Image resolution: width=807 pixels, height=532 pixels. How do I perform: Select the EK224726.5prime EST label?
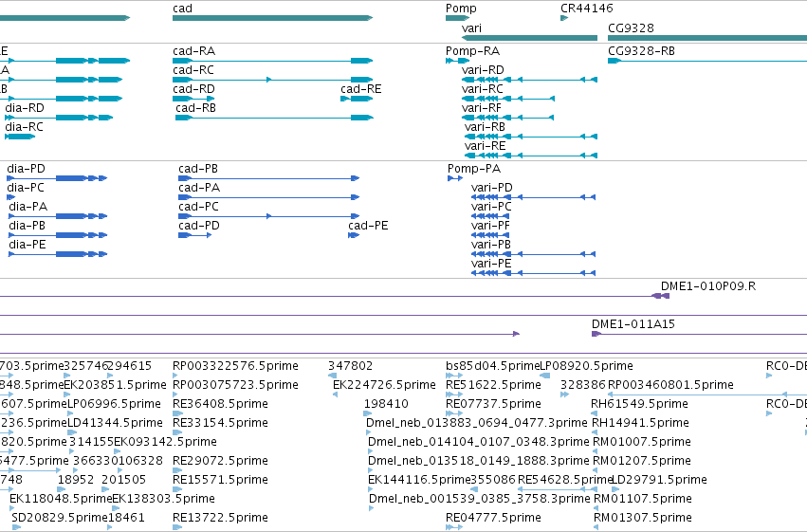(x=384, y=385)
